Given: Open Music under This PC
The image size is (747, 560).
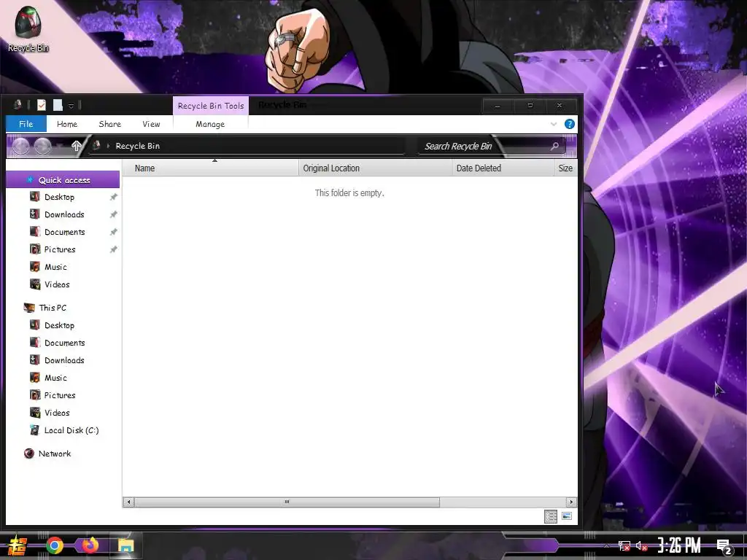Looking at the screenshot, I should [x=55, y=378].
